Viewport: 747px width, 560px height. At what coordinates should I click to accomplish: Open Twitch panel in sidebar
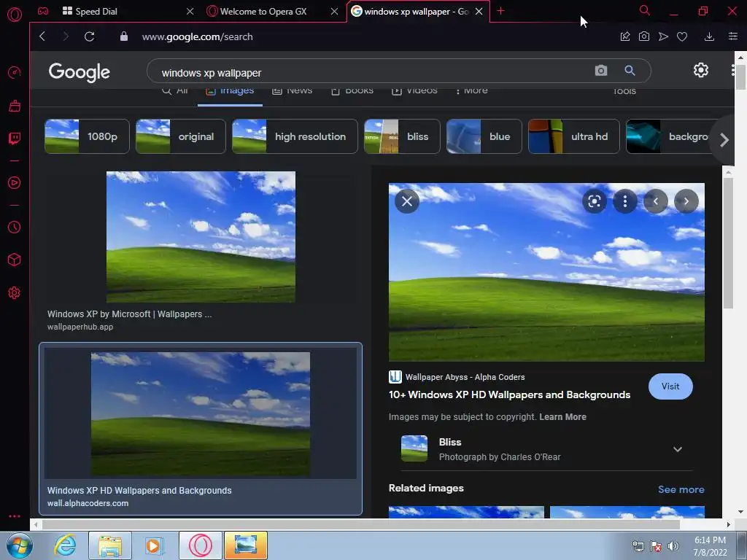point(15,139)
